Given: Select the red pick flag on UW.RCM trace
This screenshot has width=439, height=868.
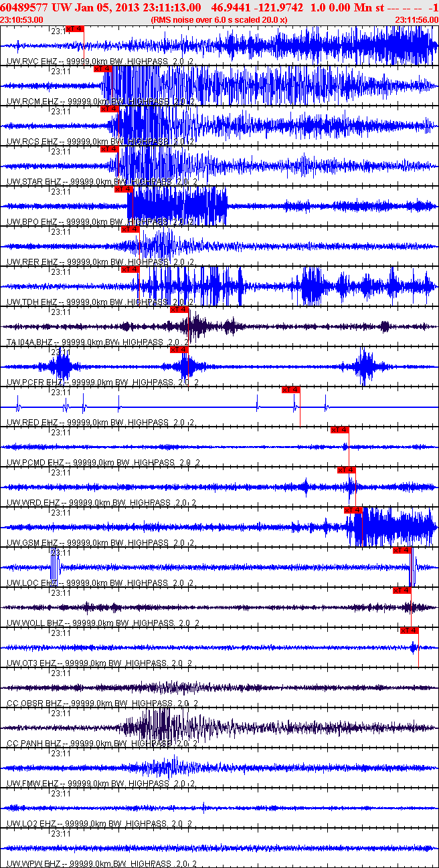Looking at the screenshot, I should tap(102, 69).
